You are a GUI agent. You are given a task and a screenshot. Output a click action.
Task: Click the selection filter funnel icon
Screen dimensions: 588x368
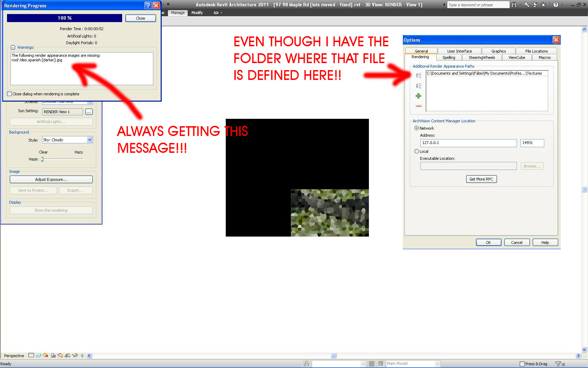click(x=558, y=364)
